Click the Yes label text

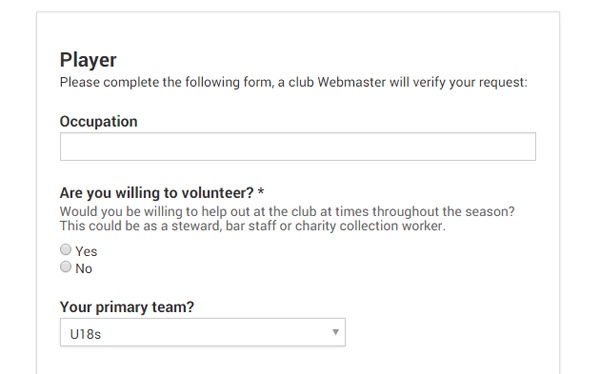coord(86,252)
